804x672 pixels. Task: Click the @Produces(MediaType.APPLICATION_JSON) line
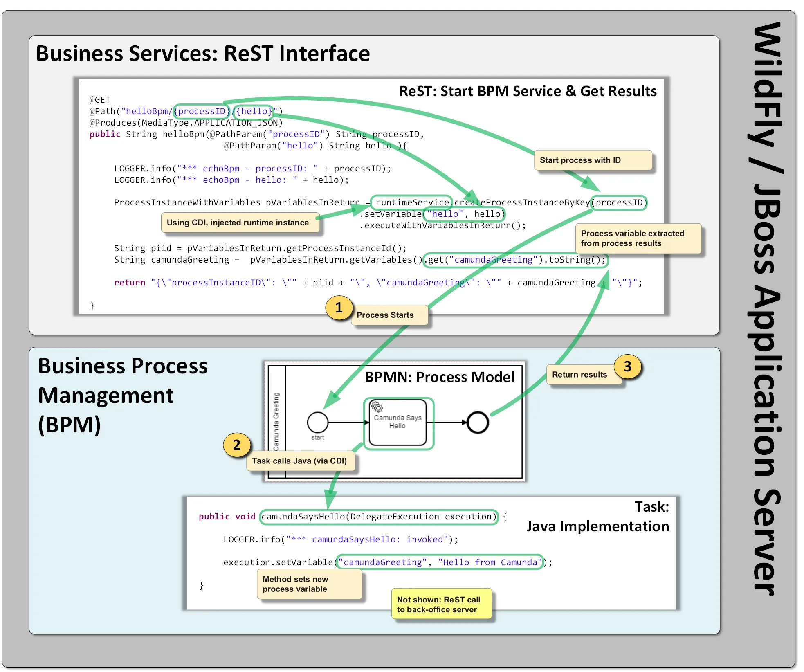pos(186,123)
